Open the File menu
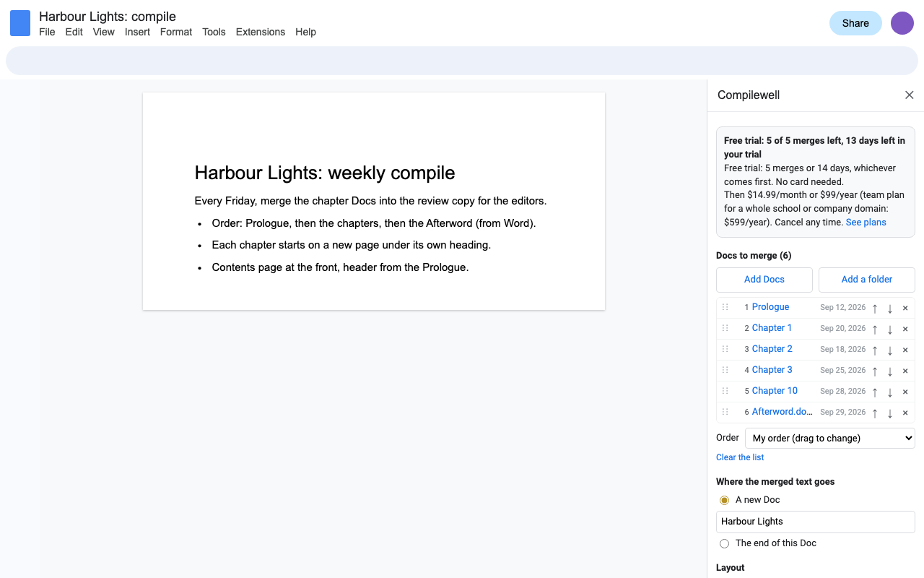This screenshot has width=924, height=578. [47, 32]
